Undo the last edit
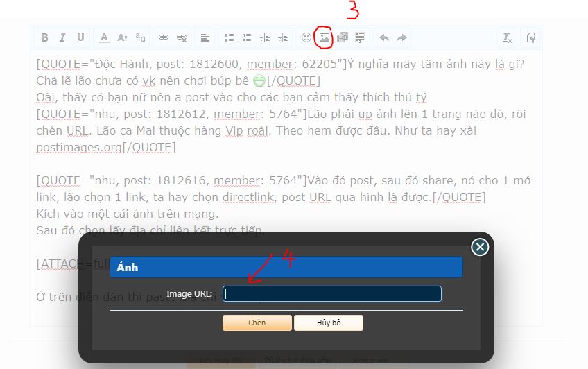This screenshot has width=588, height=369. coord(384,37)
